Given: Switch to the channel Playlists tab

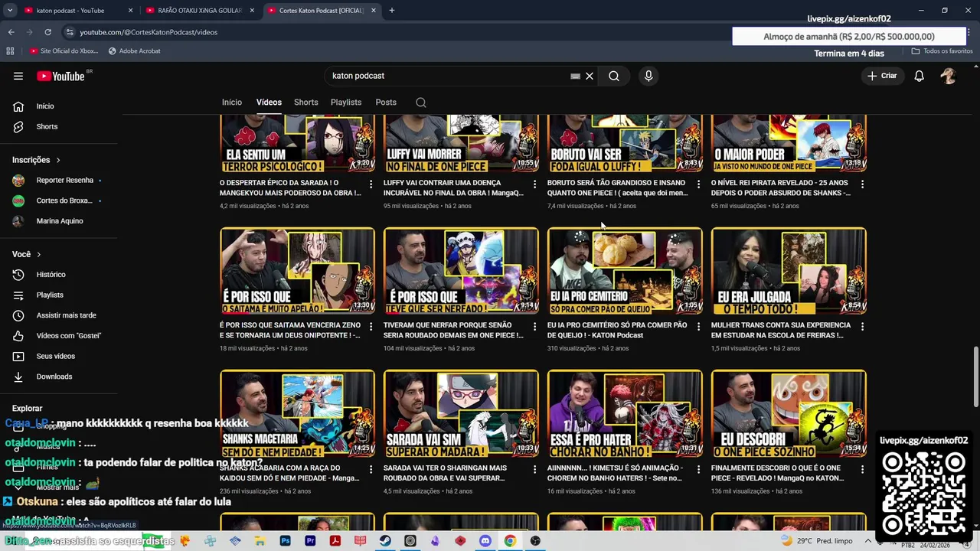Looking at the screenshot, I should tap(346, 103).
